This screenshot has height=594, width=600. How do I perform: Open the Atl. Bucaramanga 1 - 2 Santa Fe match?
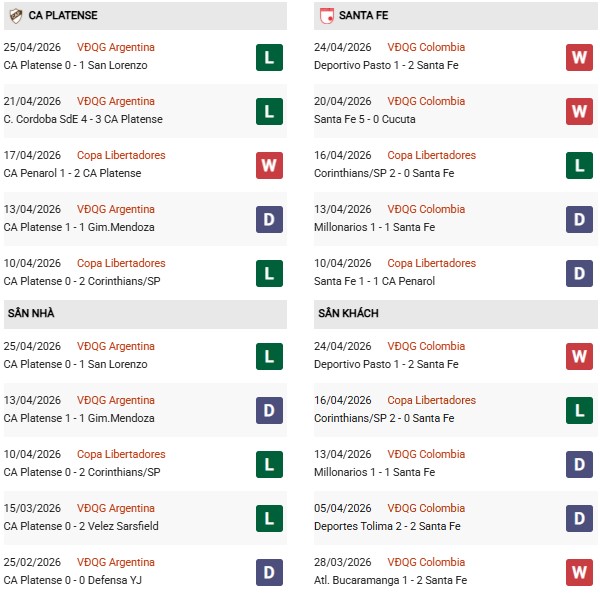(390, 580)
